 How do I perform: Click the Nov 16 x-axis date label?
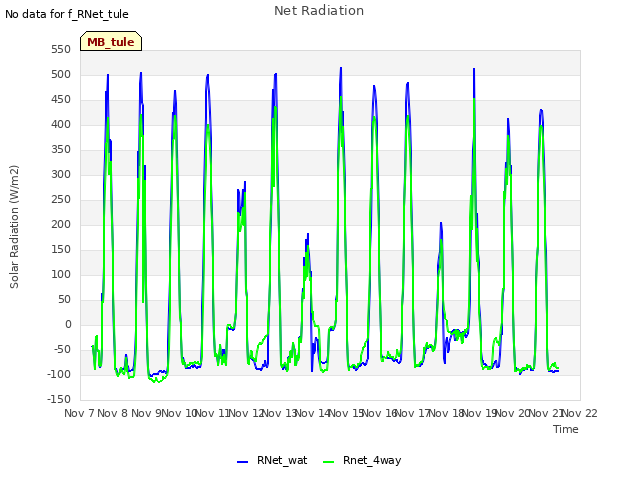379,413
